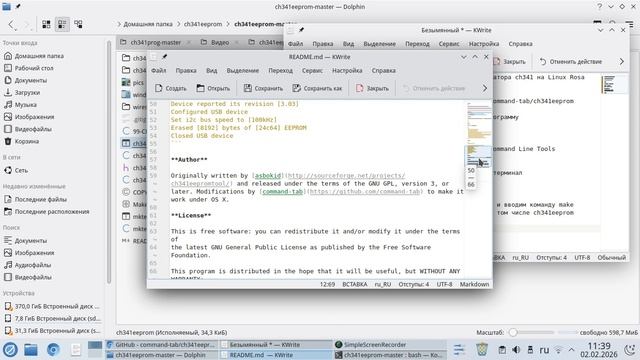
Task: Open Обычный mode selector in Безымянный KWrite
Action: [611, 258]
